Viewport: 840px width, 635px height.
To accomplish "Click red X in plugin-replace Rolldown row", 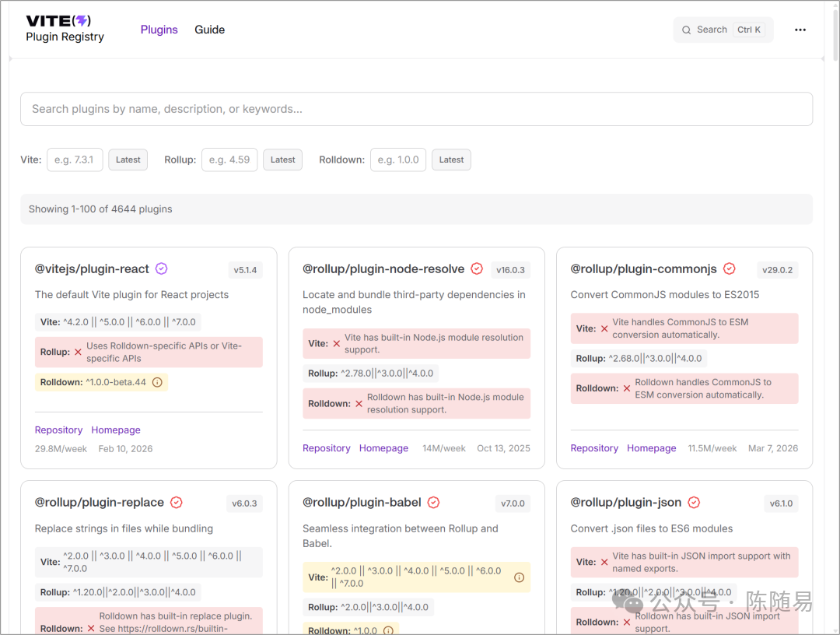I will (x=91, y=629).
